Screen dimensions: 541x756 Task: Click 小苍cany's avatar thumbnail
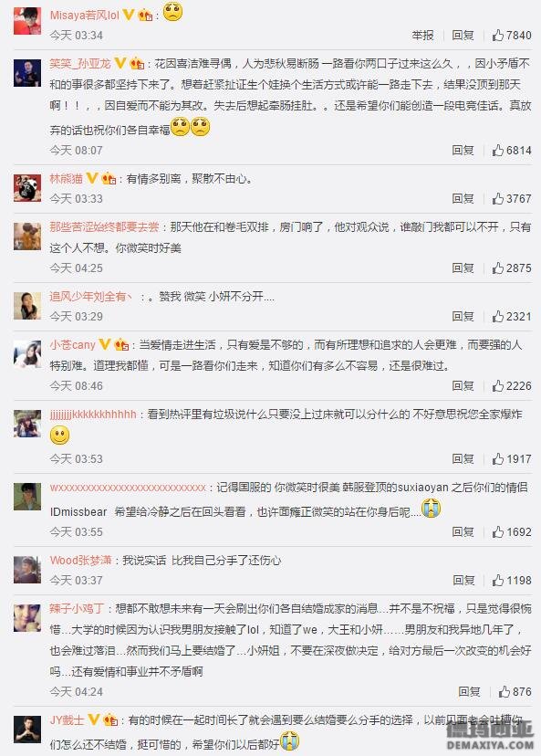[x=27, y=354]
